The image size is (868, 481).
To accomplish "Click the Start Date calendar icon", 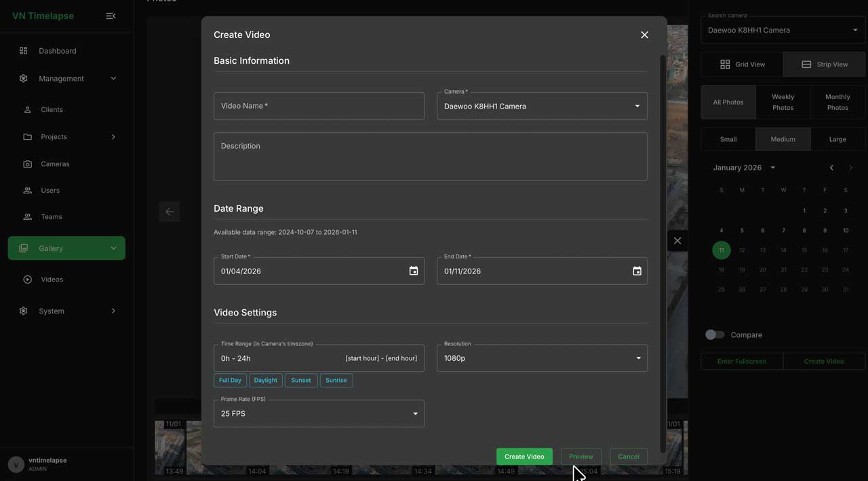I will pos(414,271).
